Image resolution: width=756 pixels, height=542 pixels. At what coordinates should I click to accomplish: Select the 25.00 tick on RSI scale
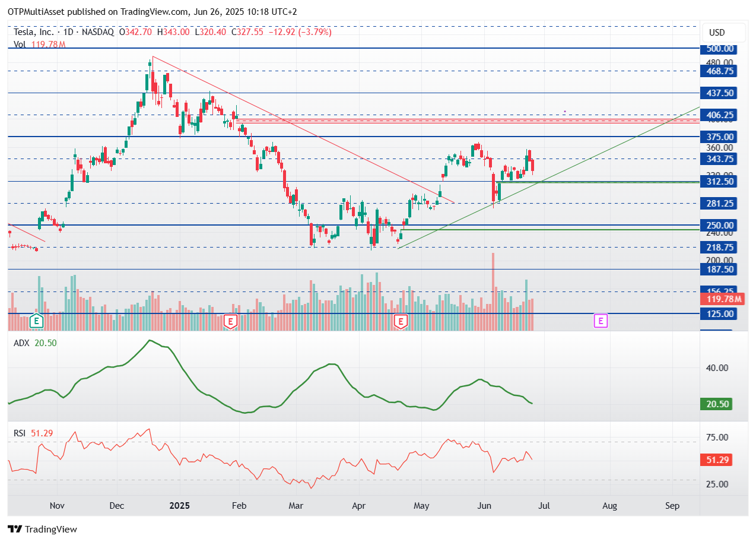click(718, 484)
